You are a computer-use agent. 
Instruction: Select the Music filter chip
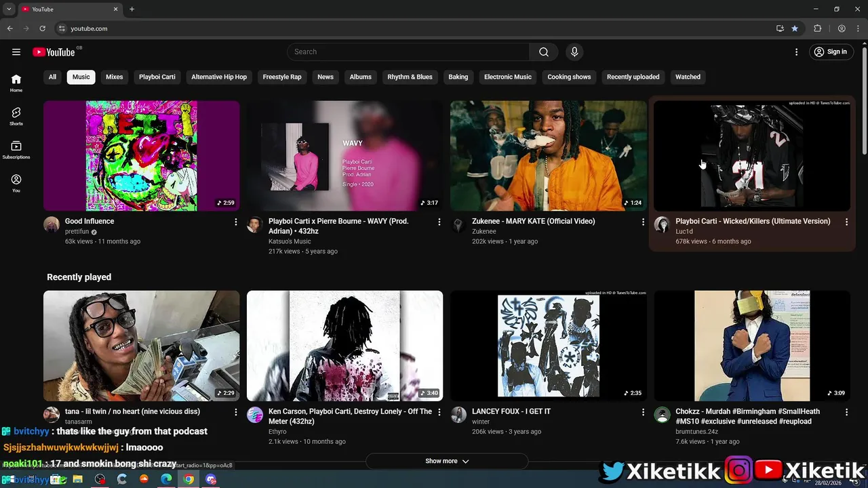pyautogui.click(x=81, y=77)
